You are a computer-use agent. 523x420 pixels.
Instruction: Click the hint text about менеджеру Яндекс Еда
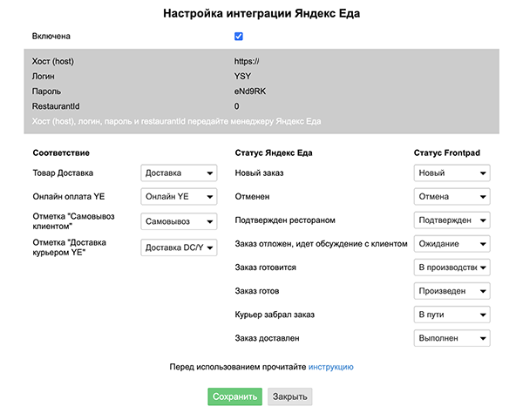176,121
